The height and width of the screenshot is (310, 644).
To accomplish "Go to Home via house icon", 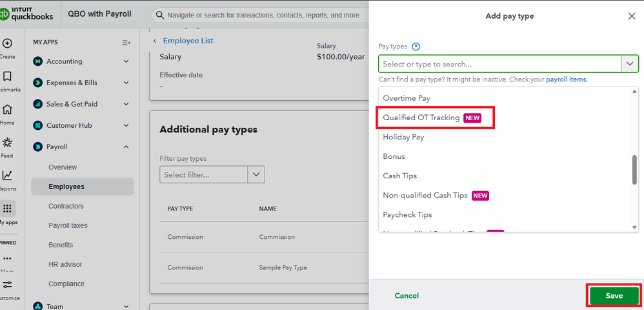I will coord(7,110).
